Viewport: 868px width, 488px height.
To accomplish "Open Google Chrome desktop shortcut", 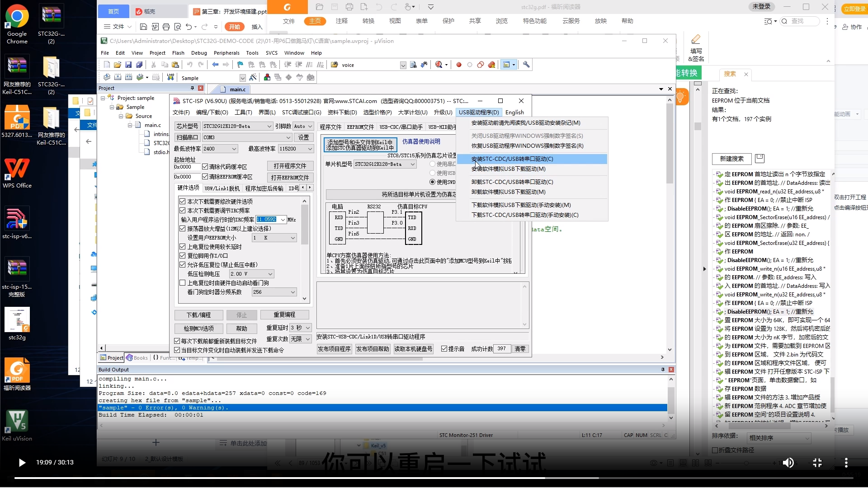I will (17, 25).
